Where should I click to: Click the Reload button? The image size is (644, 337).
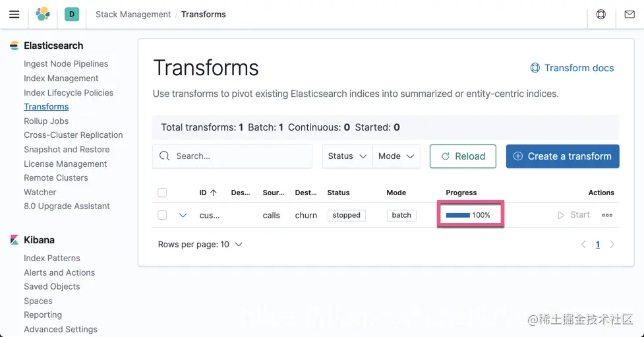pos(463,156)
